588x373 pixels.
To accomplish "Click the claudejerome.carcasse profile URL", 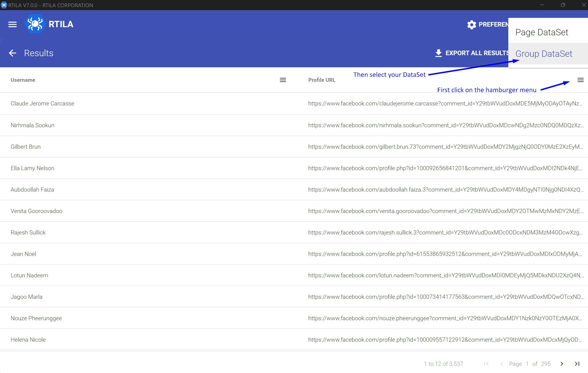I will click(x=445, y=103).
